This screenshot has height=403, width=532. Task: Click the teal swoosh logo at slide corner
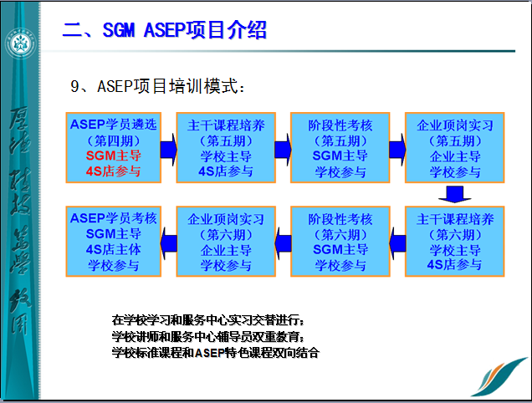pos(499,376)
